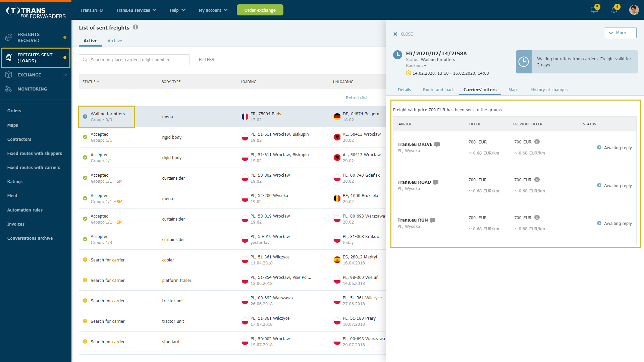This screenshot has height=362, width=644.
Task: Click the Spanish flag icon for Madryt
Action: point(337,260)
